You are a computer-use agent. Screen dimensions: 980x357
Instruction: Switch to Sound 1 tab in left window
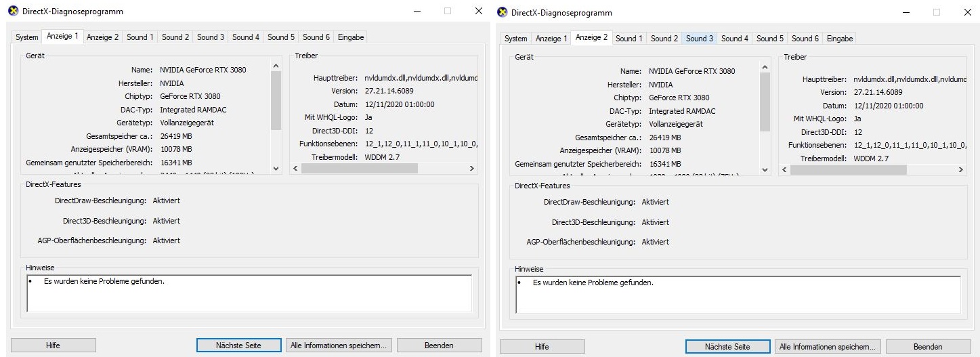(x=140, y=37)
